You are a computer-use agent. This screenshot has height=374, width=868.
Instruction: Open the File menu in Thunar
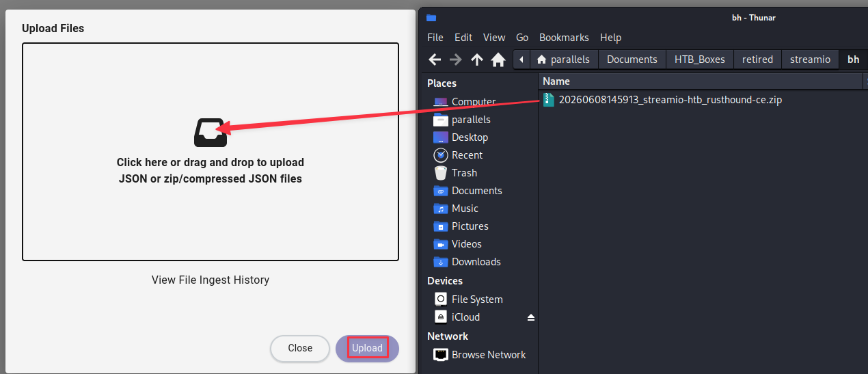[435, 38]
